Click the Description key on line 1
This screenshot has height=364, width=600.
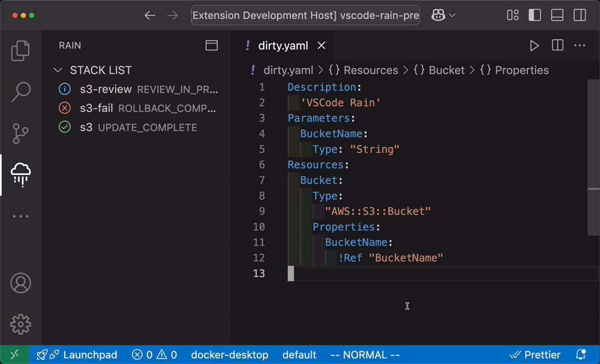(322, 87)
